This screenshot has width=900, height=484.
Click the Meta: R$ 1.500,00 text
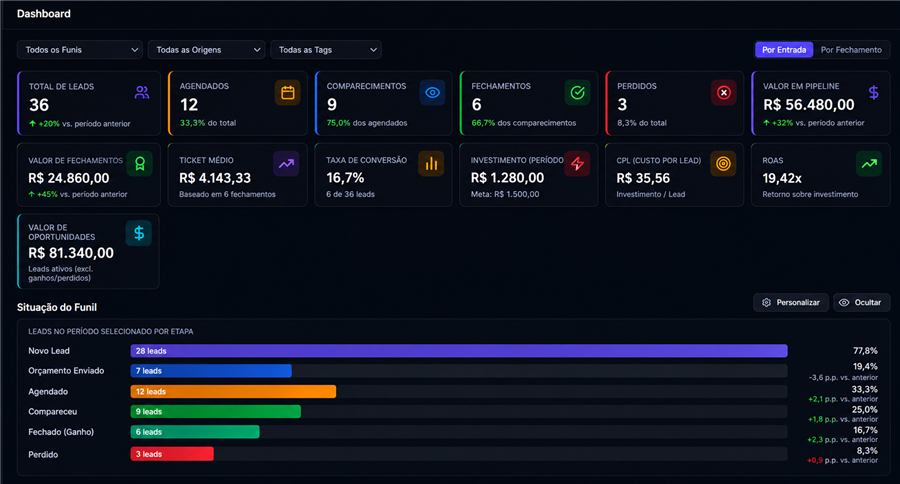click(x=505, y=194)
